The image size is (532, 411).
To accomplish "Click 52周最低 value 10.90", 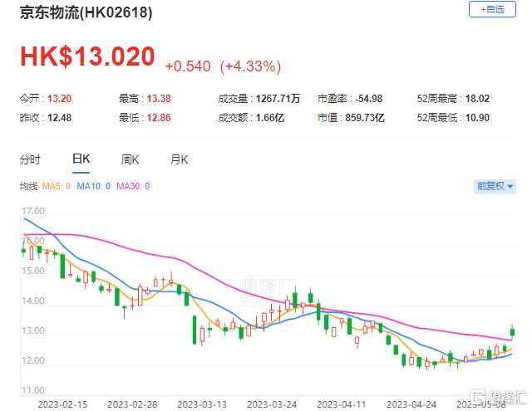I will point(477,118).
